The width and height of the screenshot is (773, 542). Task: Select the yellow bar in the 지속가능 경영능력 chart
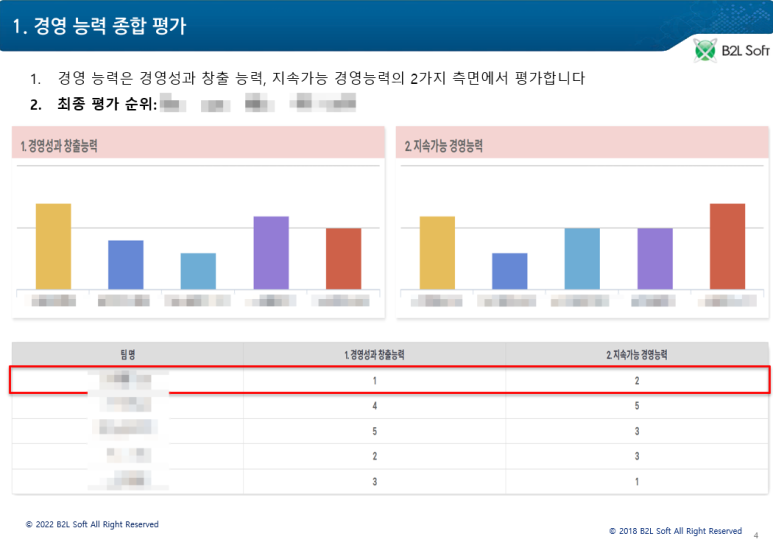click(x=437, y=253)
